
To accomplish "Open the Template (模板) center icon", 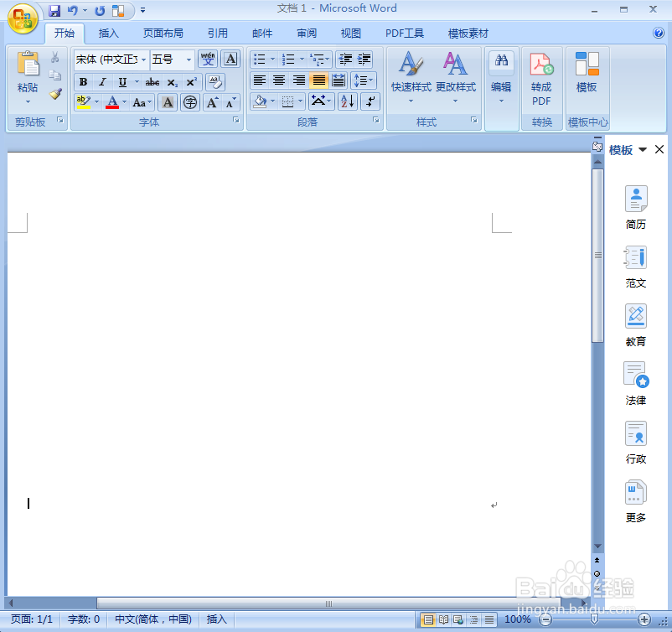I will coord(587,73).
